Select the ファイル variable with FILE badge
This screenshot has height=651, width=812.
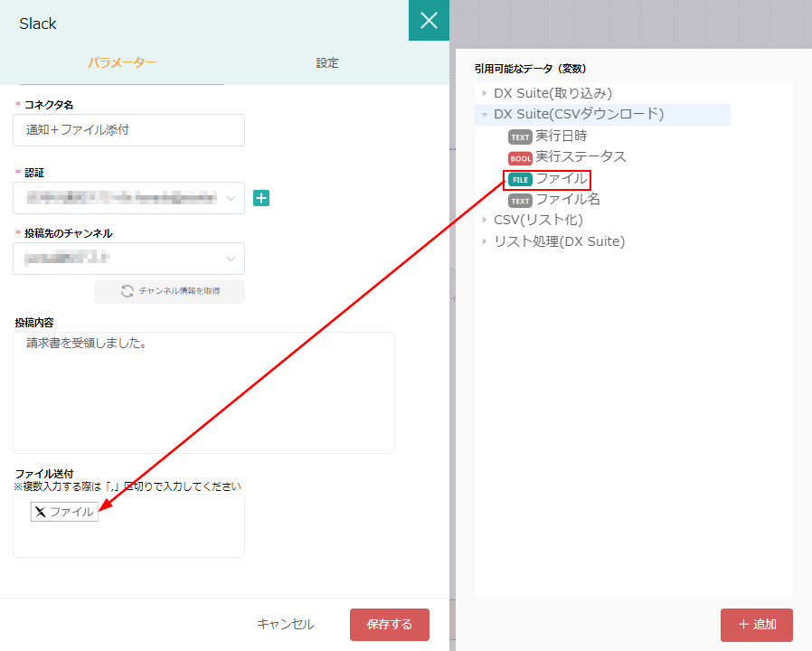547,179
